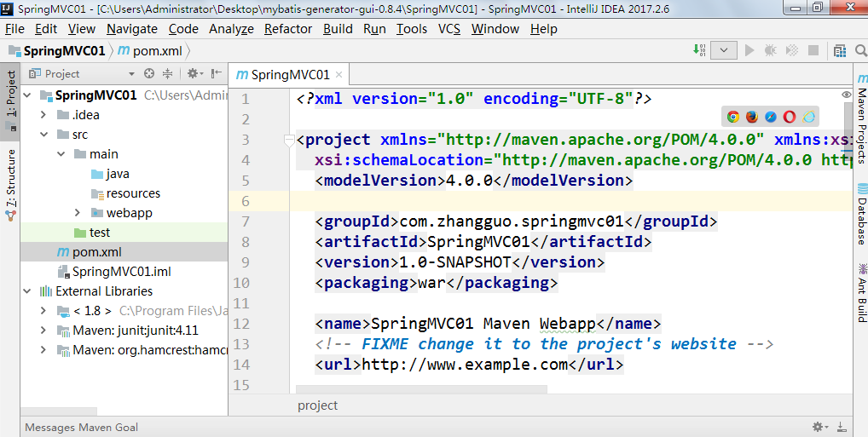This screenshot has height=437, width=868.
Task: Expand Maven: junit:junit:4.11 library
Action: coord(43,331)
